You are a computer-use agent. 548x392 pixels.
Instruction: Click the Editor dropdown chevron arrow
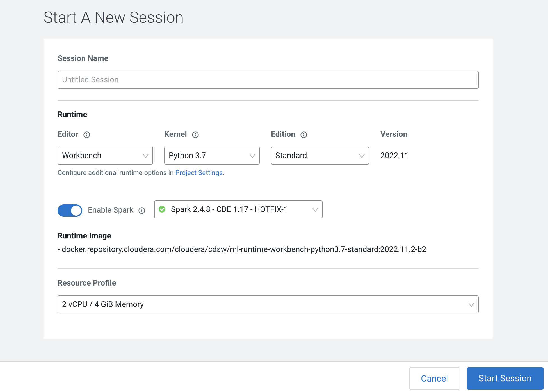tap(145, 156)
